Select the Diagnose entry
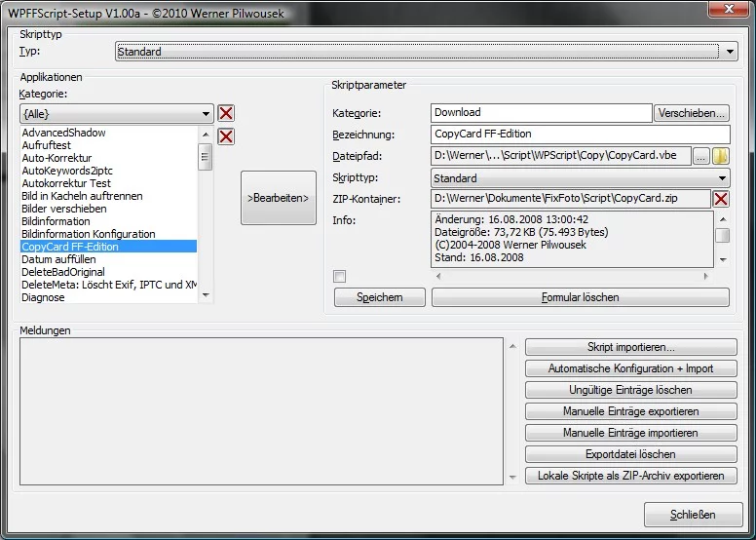The image size is (756, 540). coord(109,297)
